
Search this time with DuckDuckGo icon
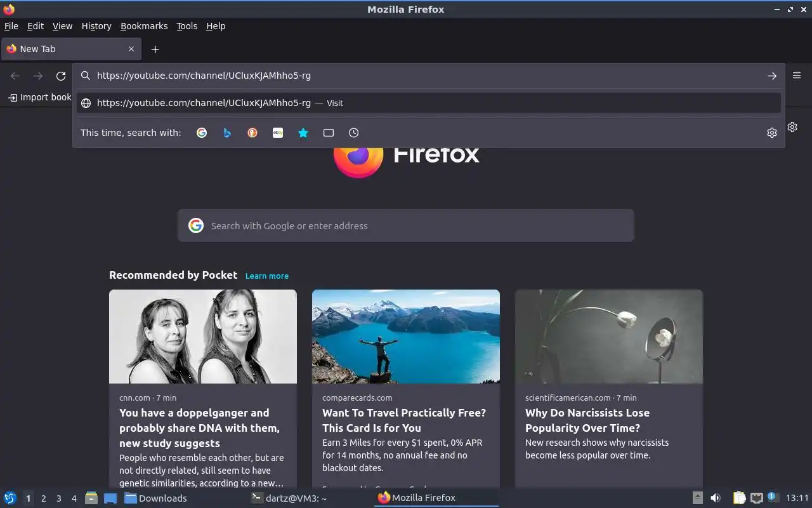click(x=252, y=133)
